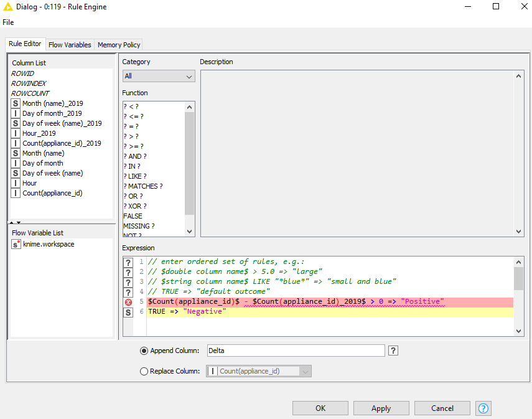This screenshot has height=419, width=532.
Task: Select the ROWINDEX entry in Column List
Action: [x=29, y=83]
